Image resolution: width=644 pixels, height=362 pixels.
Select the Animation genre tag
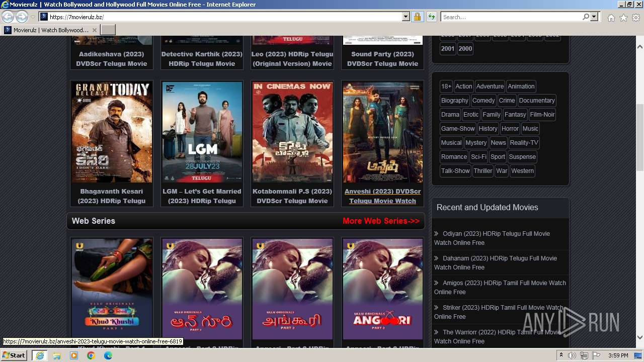521,86
